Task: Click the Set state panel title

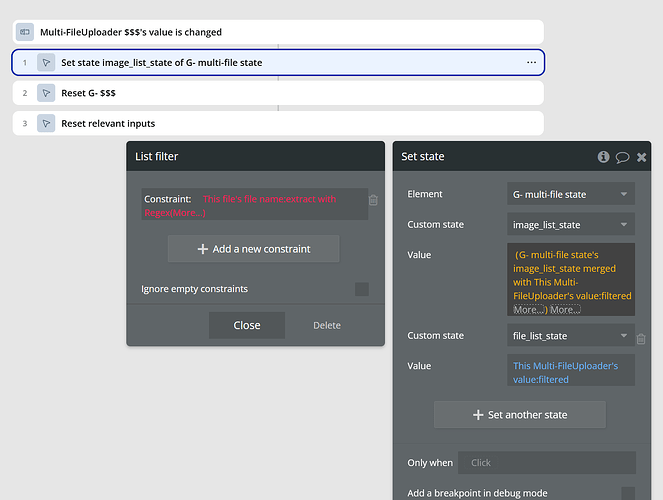Action: tap(423, 156)
